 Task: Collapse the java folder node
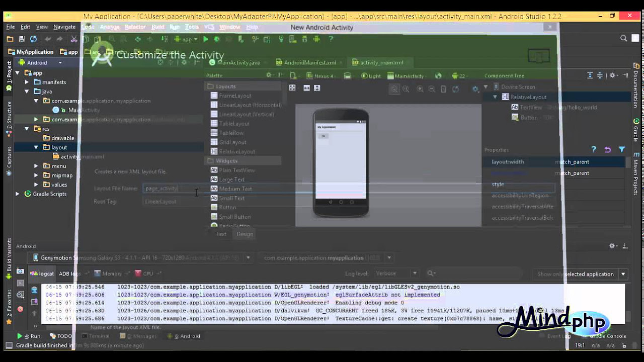[27, 92]
